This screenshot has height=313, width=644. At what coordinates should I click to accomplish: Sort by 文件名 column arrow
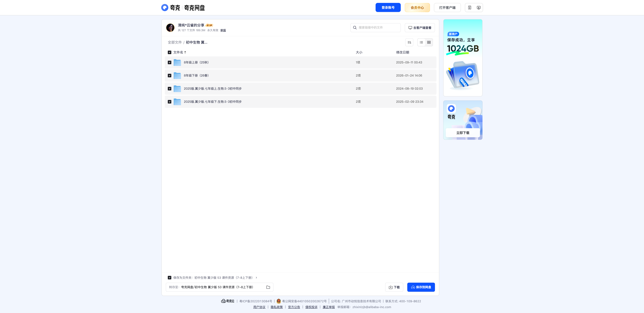185,52
